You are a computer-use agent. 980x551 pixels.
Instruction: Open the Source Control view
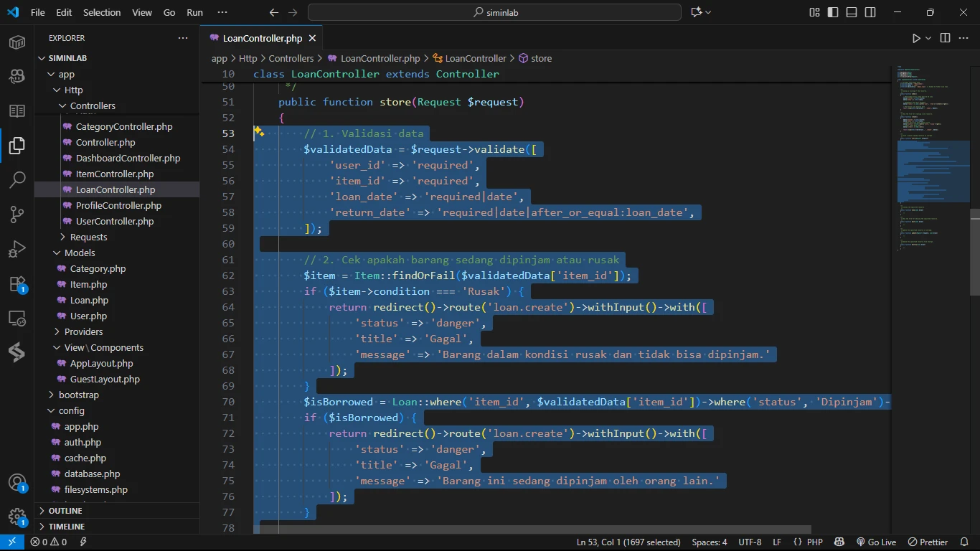[x=17, y=215]
